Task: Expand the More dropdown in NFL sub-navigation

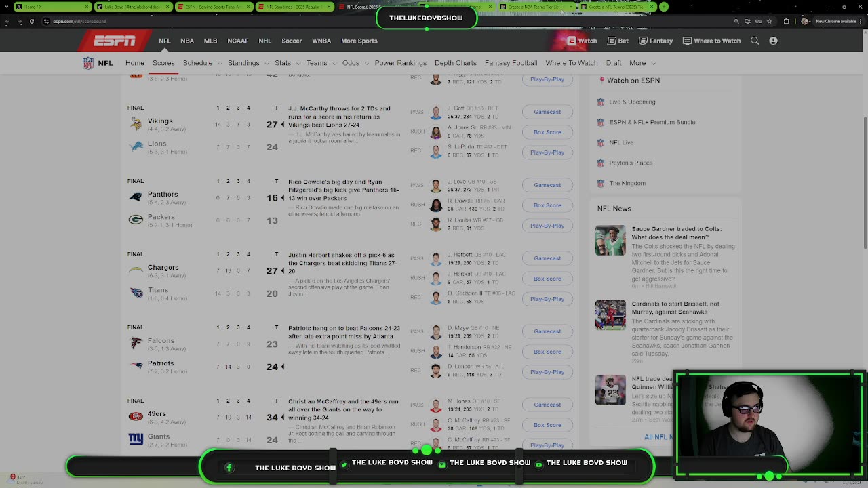Action: point(642,63)
